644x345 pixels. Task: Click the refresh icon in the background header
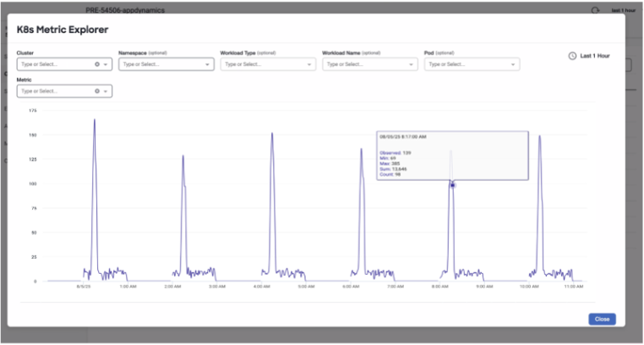pos(594,10)
